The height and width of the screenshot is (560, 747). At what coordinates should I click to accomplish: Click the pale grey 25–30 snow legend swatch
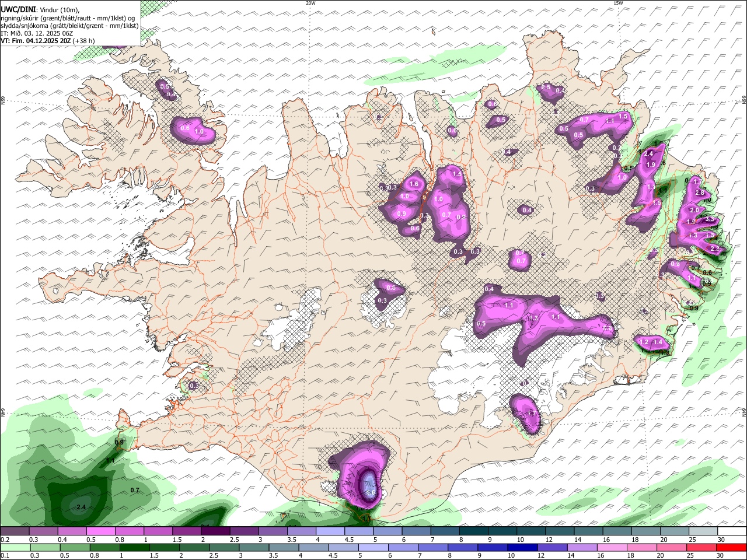pyautogui.click(x=703, y=531)
